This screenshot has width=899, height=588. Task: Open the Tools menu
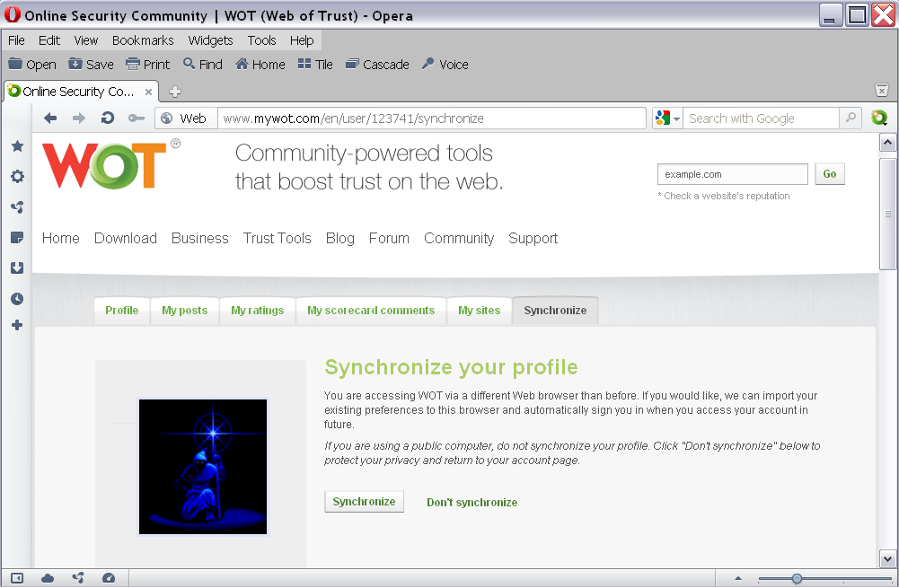click(262, 40)
